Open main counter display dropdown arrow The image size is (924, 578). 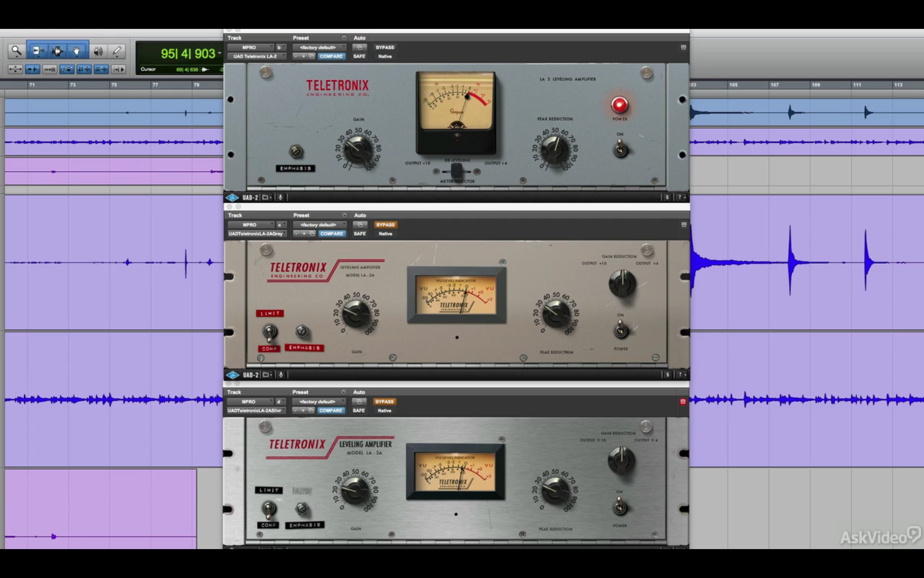[219, 53]
